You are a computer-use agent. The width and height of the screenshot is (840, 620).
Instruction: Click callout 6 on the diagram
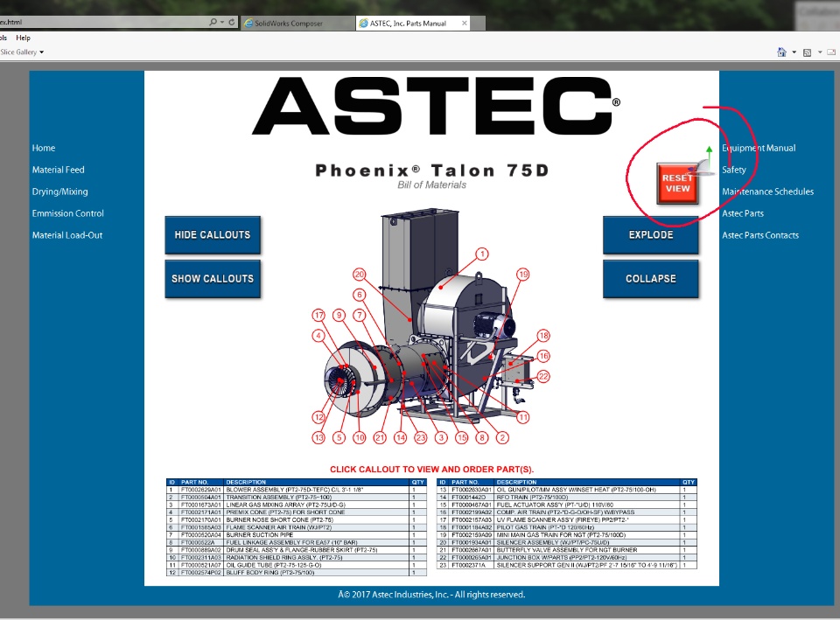[x=360, y=295]
